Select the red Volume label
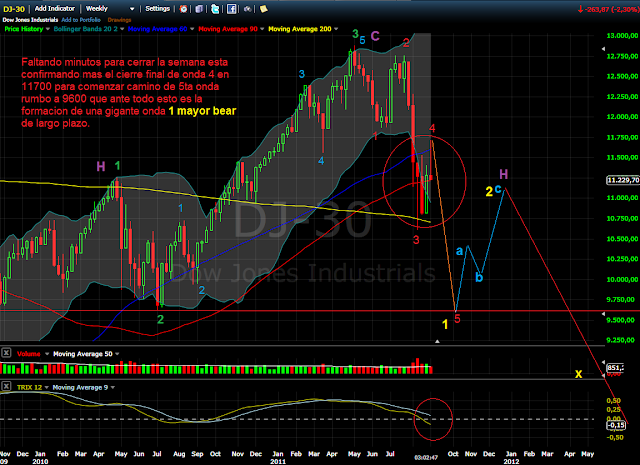640x465 pixels. pos(29,354)
